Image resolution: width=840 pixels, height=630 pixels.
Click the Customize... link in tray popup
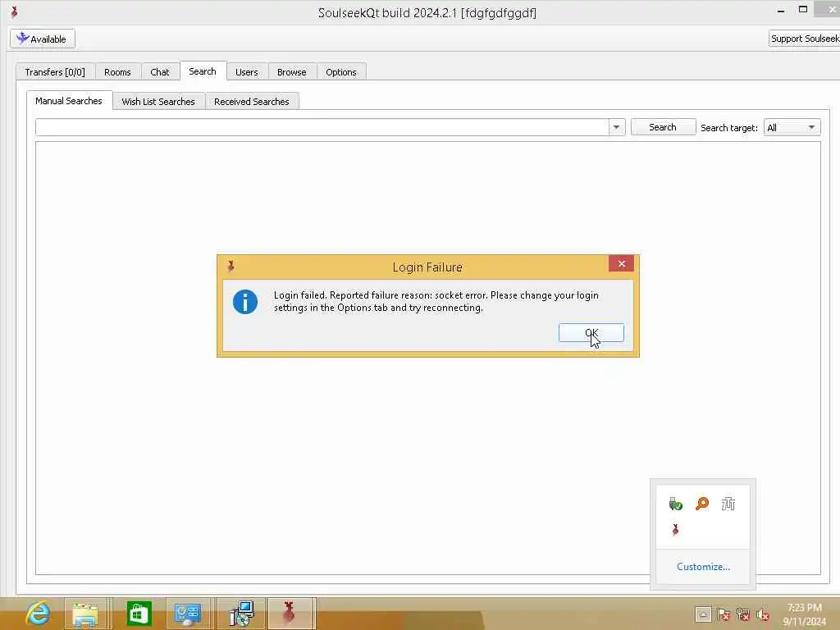pyautogui.click(x=703, y=566)
